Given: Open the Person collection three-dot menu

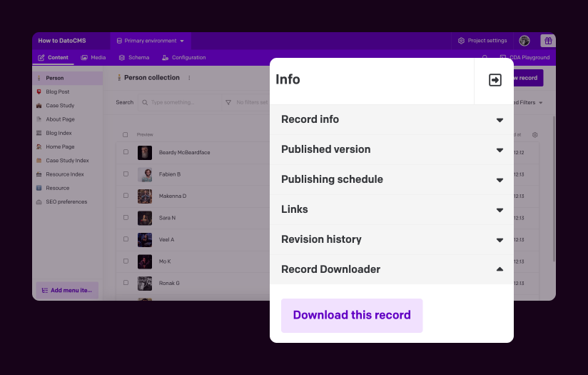Looking at the screenshot, I should tap(189, 78).
